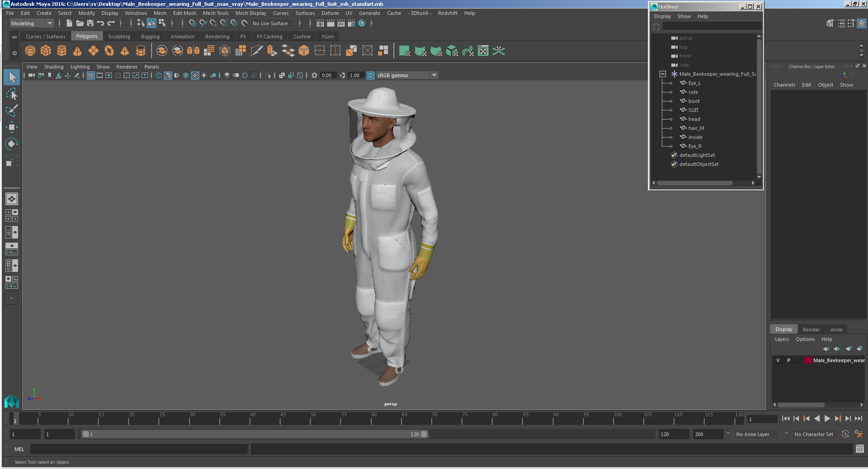Switch to single perspective pane layout
Image resolution: width=868 pixels, height=469 pixels.
point(12,199)
